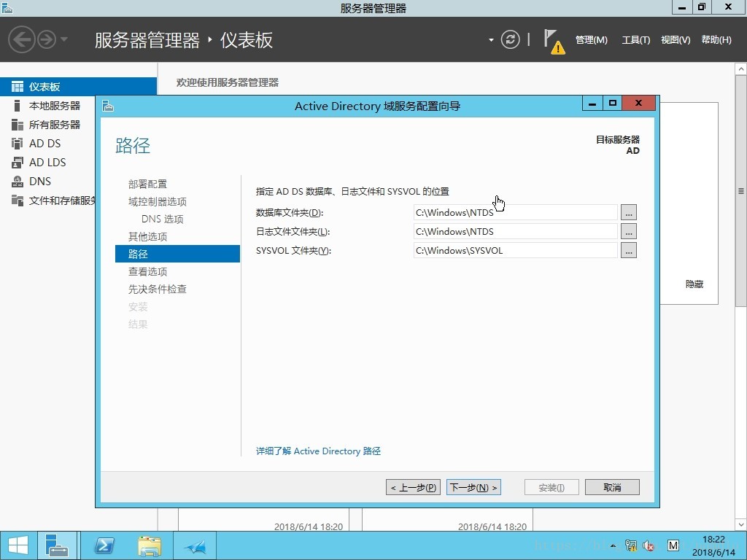Show hidden tray icons arrow
Viewport: 747px width, 560px height.
coord(613,545)
